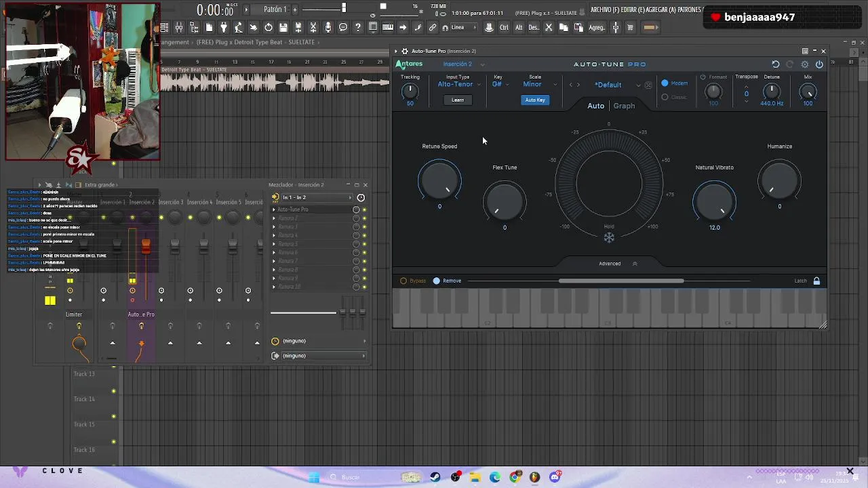
Task: Open Auto-Tune settings gear icon
Action: click(805, 64)
